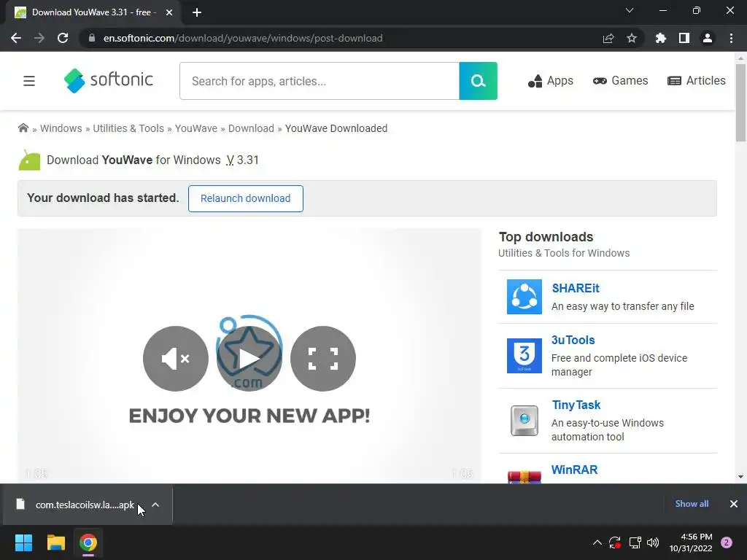The width and height of the screenshot is (747, 560).
Task: Open the Windows Start menu
Action: pos(23,542)
